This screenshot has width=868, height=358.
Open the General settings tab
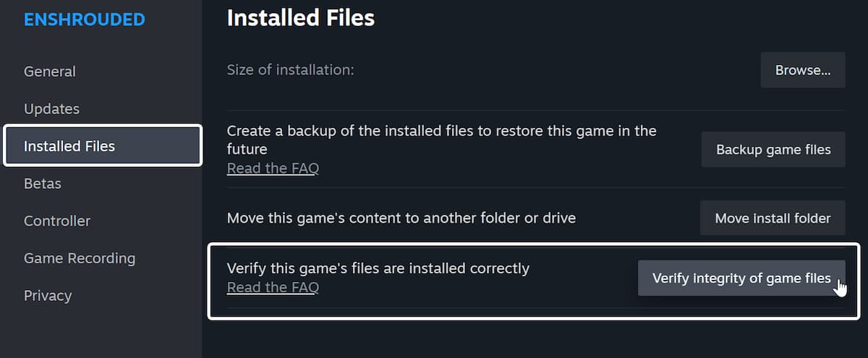point(50,72)
